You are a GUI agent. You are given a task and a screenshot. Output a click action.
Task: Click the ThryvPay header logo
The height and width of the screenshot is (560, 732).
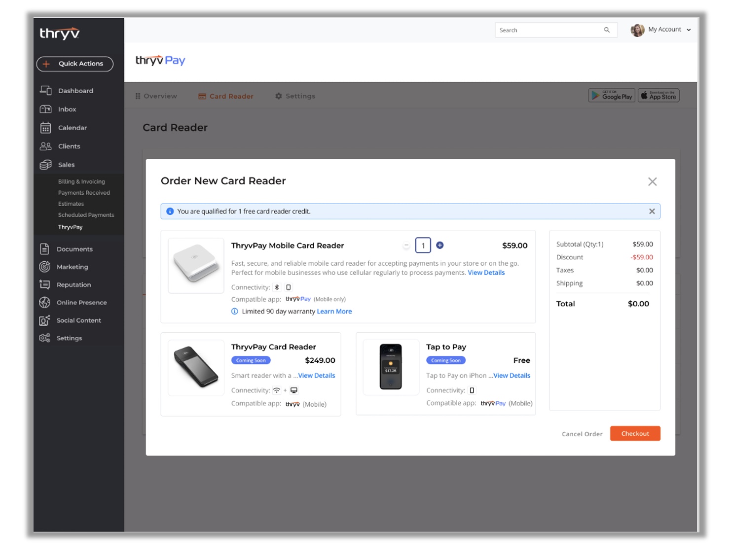[x=160, y=60]
